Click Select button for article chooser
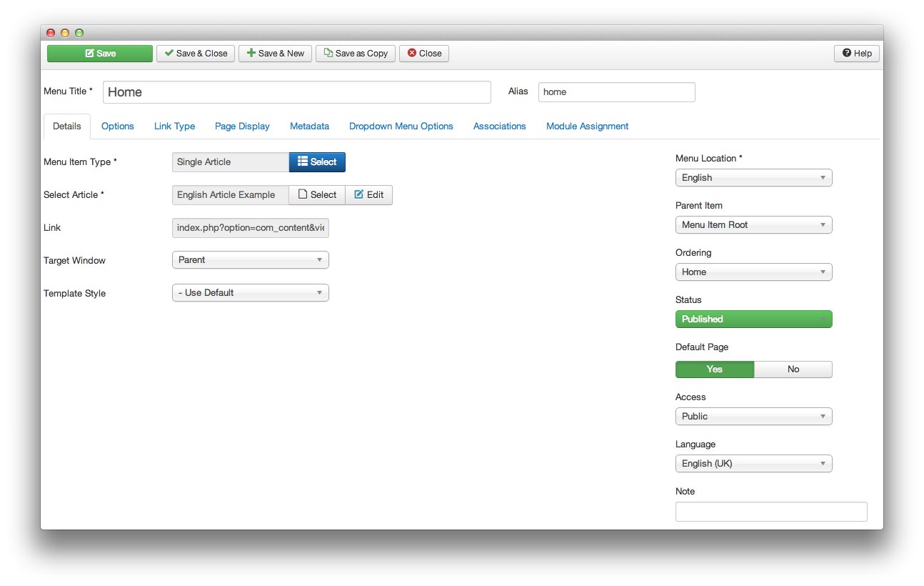 point(317,195)
